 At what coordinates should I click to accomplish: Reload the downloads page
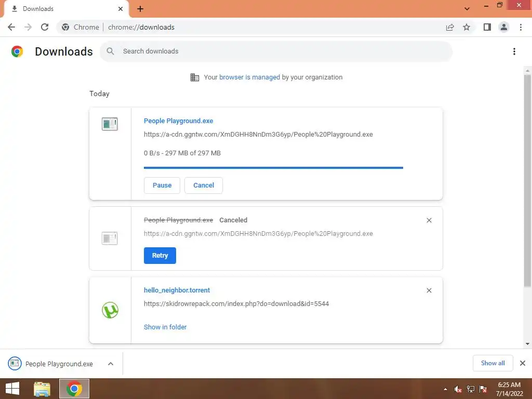[x=45, y=27]
